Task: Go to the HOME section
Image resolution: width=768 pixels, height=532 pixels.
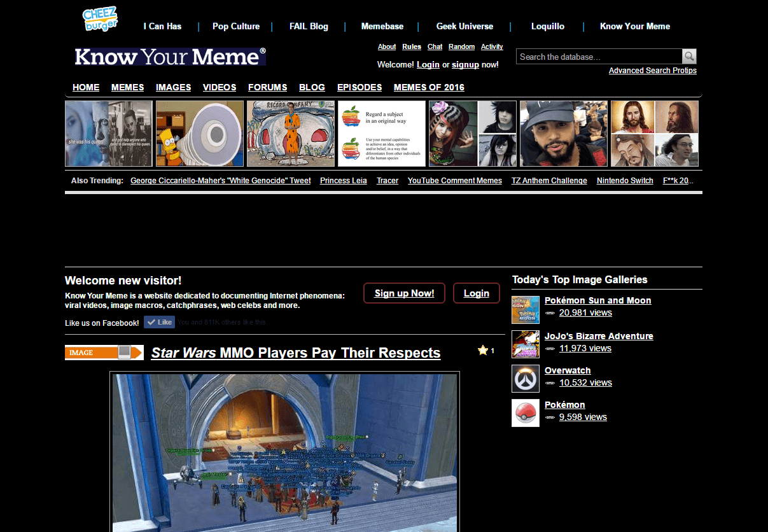Action: click(86, 87)
